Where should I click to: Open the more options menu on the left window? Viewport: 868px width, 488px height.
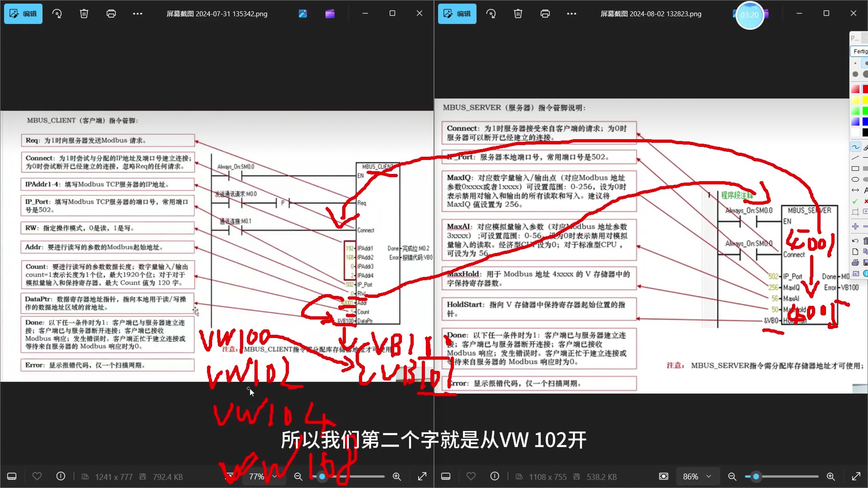138,14
